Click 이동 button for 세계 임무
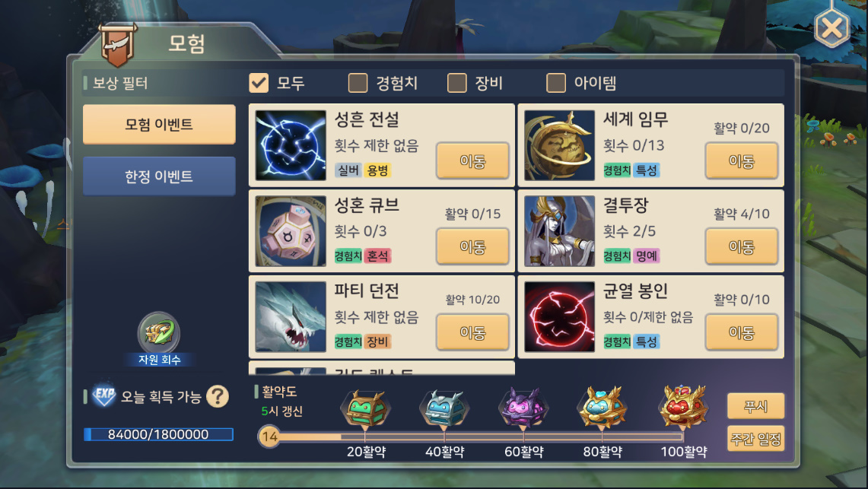 click(x=741, y=161)
